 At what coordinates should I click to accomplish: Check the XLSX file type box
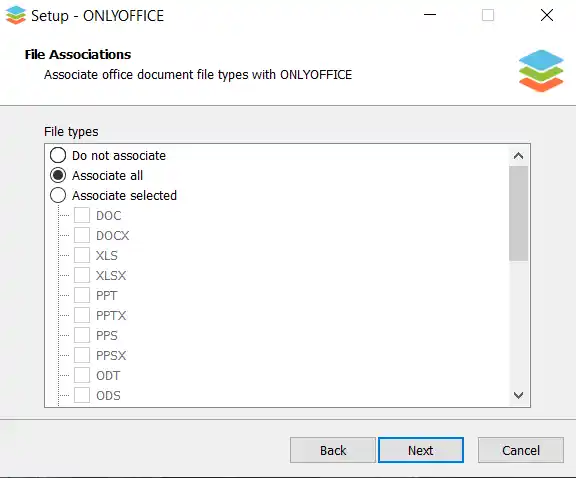(82, 275)
